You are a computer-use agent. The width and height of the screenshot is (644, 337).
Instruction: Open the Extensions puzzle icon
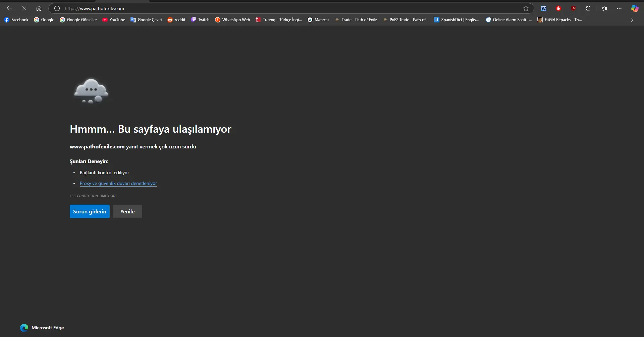pyautogui.click(x=588, y=8)
